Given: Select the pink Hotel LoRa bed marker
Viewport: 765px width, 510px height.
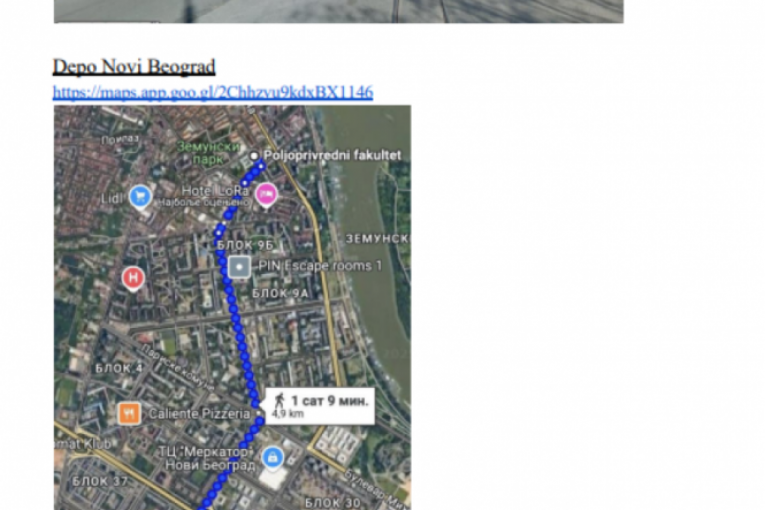Looking at the screenshot, I should [266, 195].
